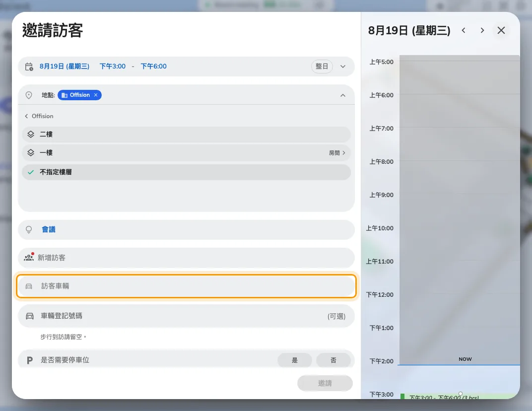
Task: Click the add visitors people icon
Action: (x=29, y=257)
